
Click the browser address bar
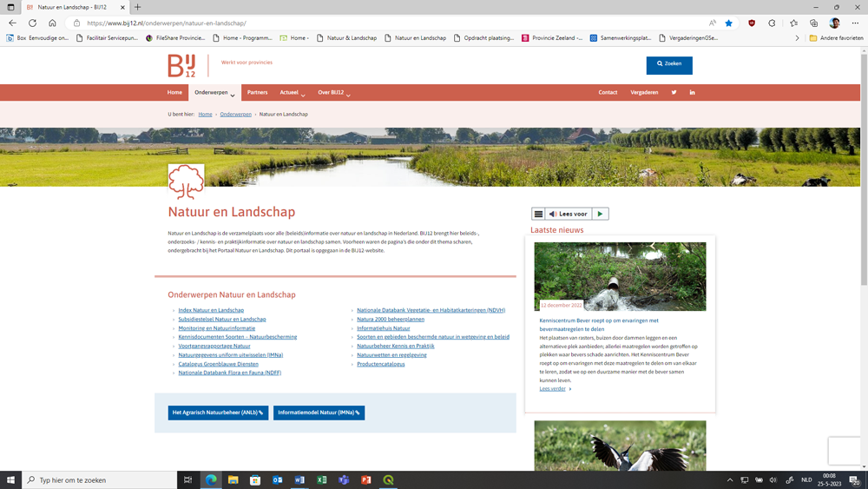click(x=387, y=23)
